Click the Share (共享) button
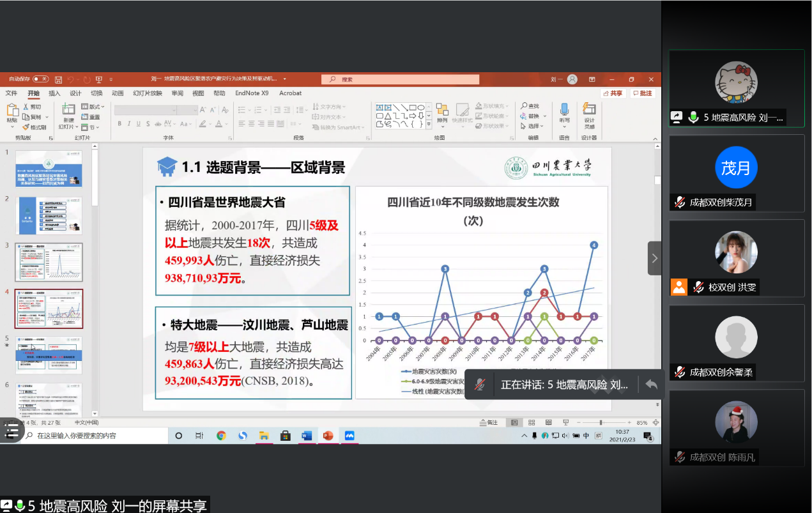Viewport: 812px width, 513px height. [x=613, y=93]
